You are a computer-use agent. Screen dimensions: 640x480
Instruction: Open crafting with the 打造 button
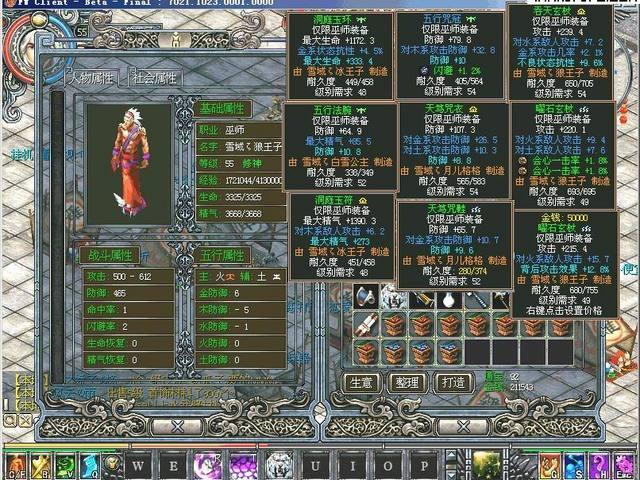pos(452,382)
